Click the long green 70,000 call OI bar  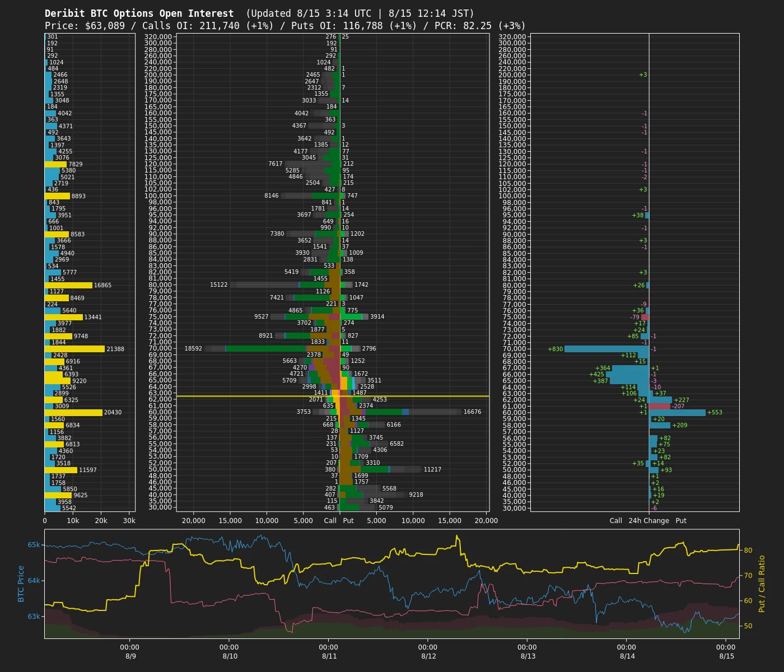coord(266,348)
